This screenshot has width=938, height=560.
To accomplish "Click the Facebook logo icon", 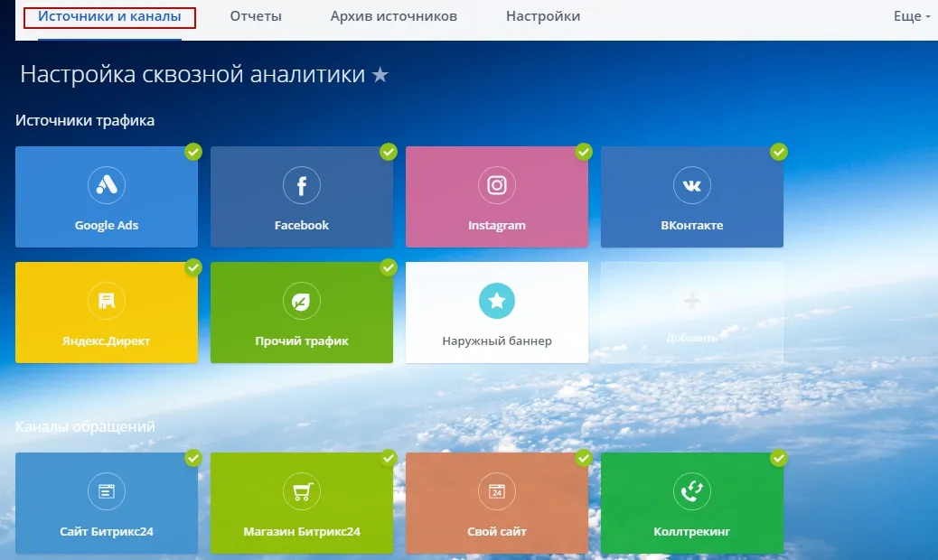I will (x=302, y=185).
